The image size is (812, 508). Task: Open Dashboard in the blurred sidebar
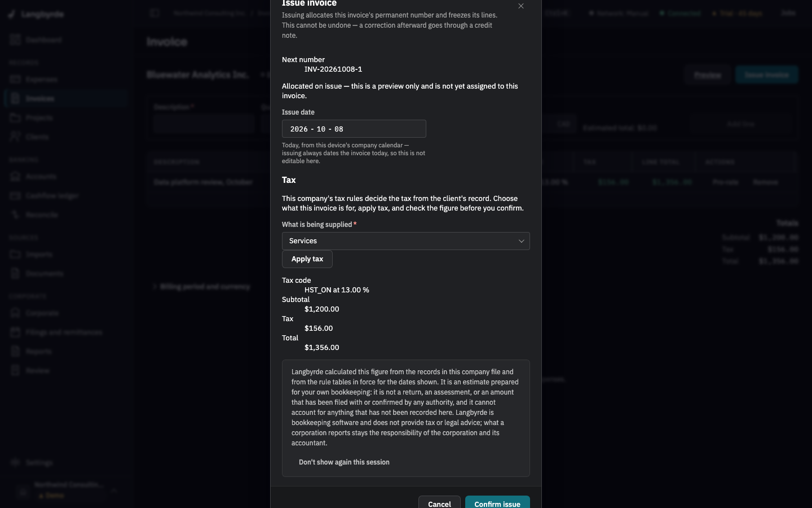click(x=65, y=40)
